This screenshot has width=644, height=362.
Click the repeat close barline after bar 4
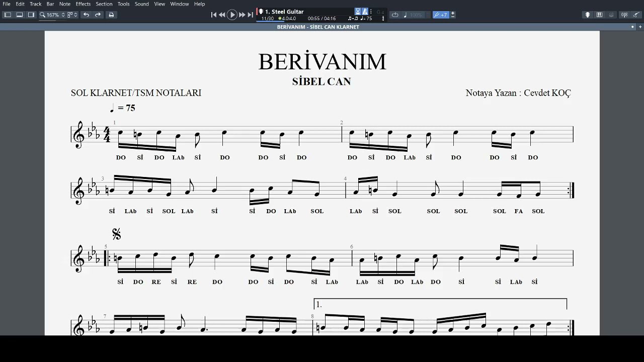tap(572, 190)
